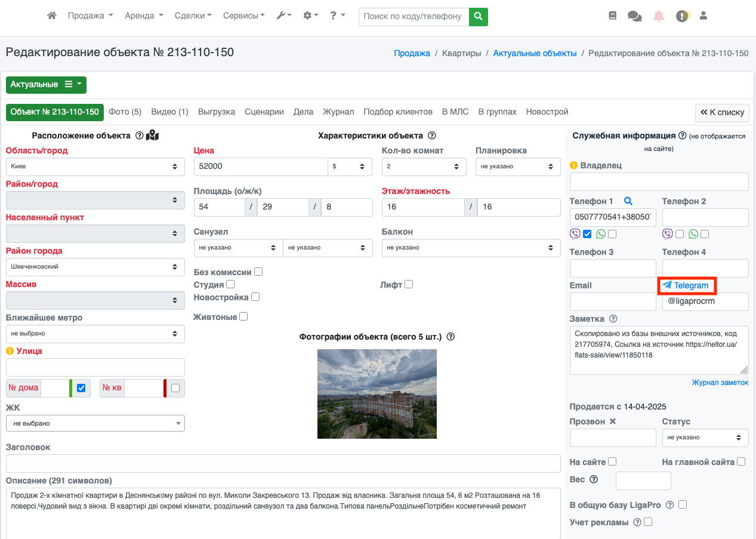Clear Прозвон date with X icon
The height and width of the screenshot is (539, 756).
coord(612,421)
